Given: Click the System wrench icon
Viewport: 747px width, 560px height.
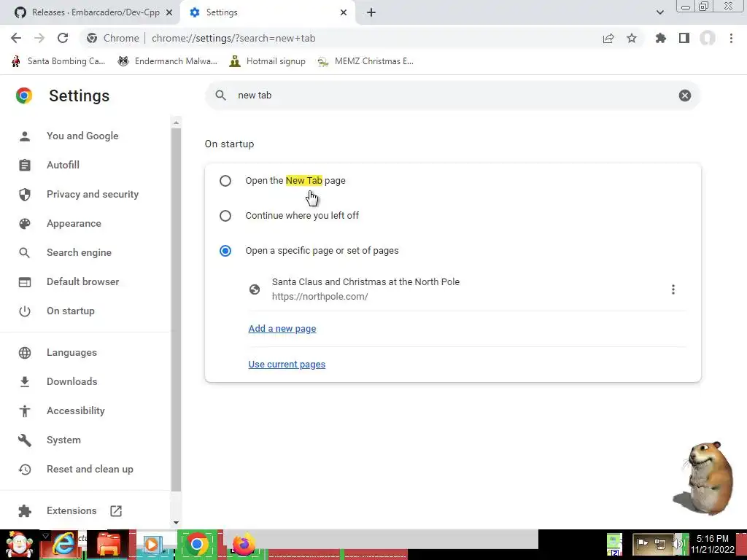Looking at the screenshot, I should click(24, 440).
